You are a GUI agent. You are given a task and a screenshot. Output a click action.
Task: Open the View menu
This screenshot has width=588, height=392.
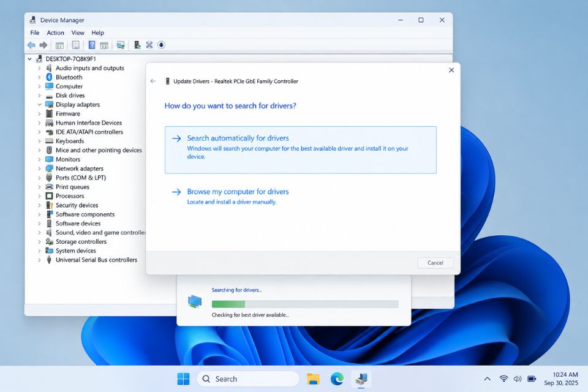(x=78, y=32)
